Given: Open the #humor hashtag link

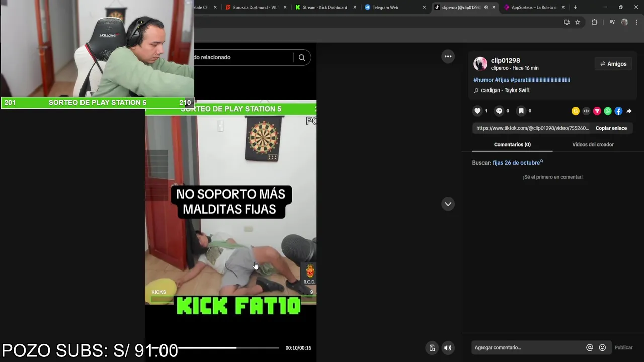Looking at the screenshot, I should 483,80.
